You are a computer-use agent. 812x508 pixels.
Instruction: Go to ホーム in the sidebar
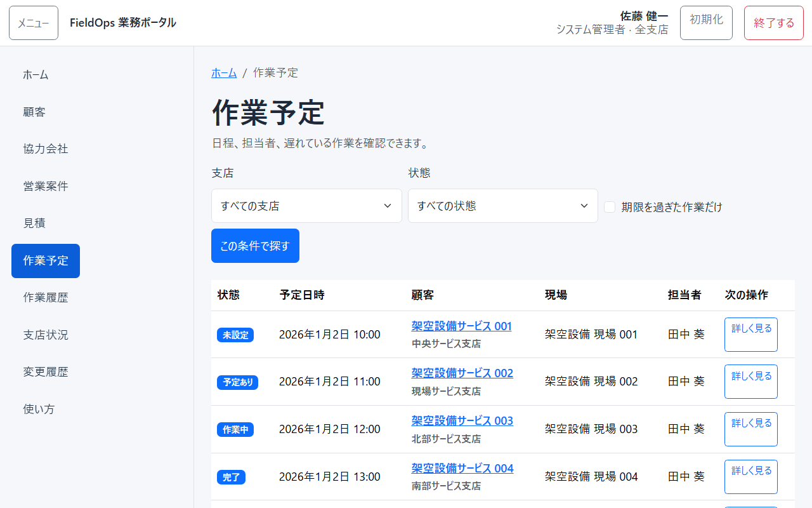pyautogui.click(x=36, y=75)
